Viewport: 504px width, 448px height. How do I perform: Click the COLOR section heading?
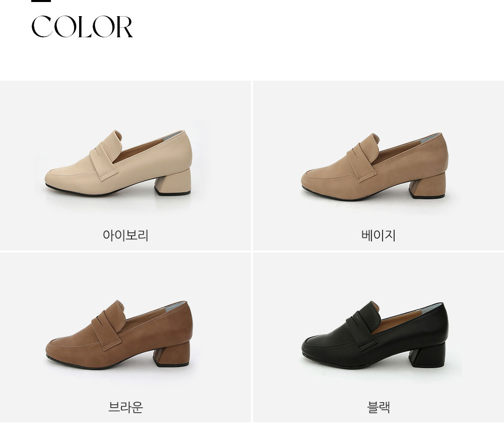pos(82,27)
